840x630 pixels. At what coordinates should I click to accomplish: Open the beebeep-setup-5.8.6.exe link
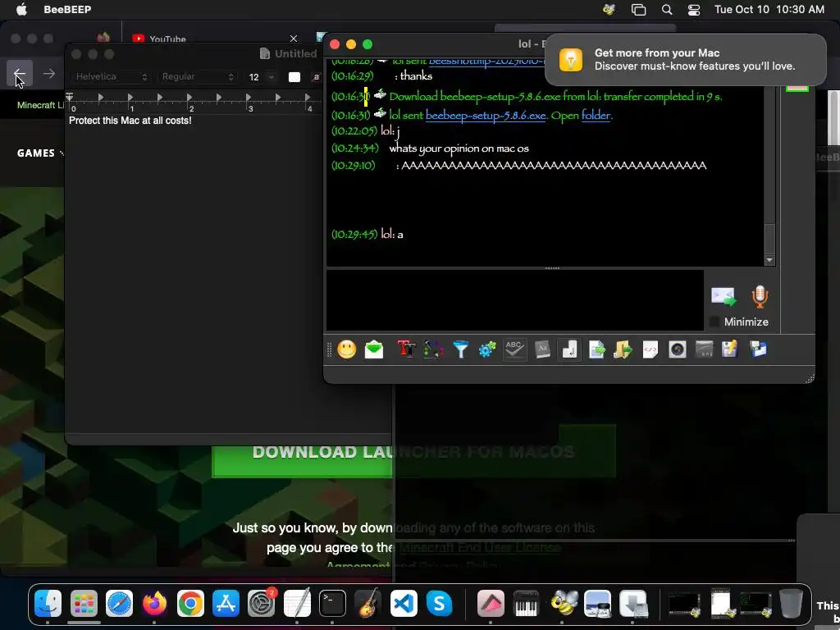click(486, 115)
